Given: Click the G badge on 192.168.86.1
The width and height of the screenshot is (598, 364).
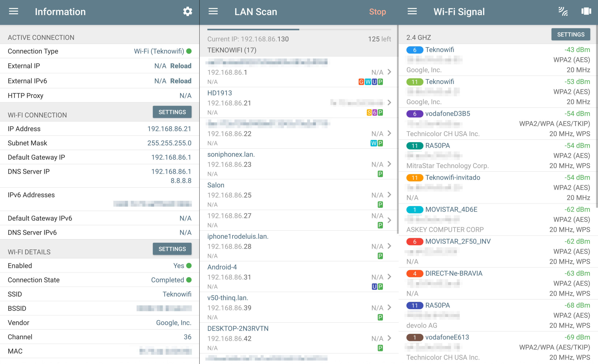Looking at the screenshot, I should tap(361, 82).
